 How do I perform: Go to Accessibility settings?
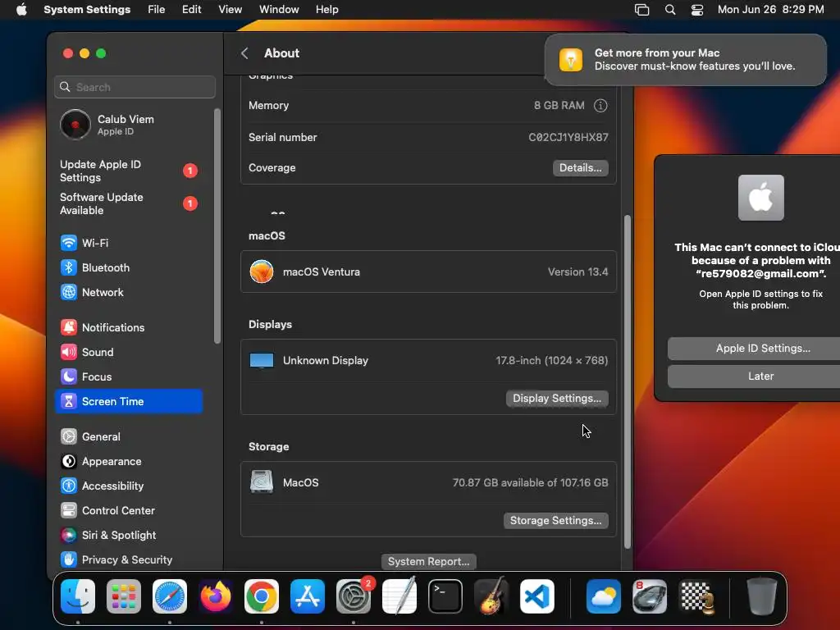[129, 486]
